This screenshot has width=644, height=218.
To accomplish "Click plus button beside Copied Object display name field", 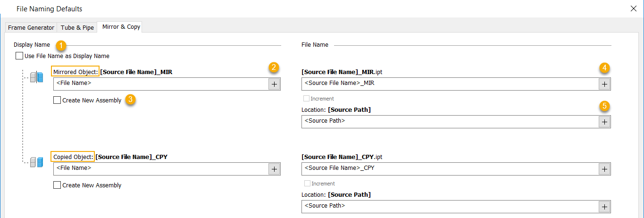I will pos(274,169).
